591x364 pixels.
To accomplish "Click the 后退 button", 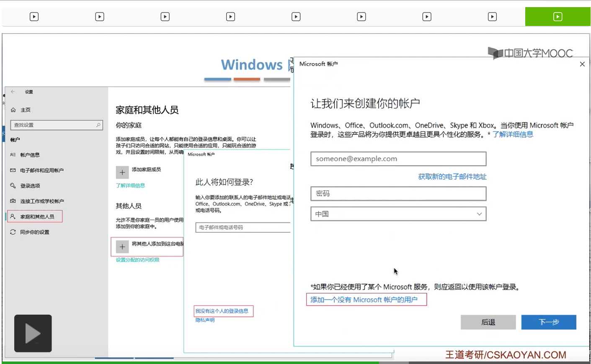I will (x=488, y=322).
